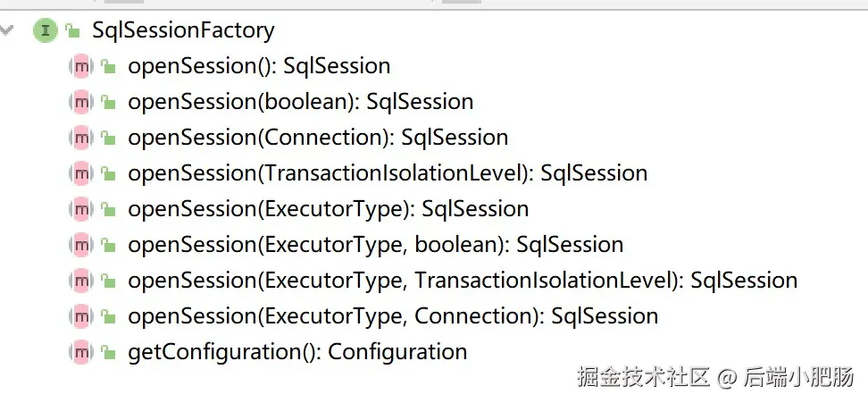Click method icon beside getConfiguration()
Image resolution: width=868 pixels, height=403 pixels.
coord(81,352)
